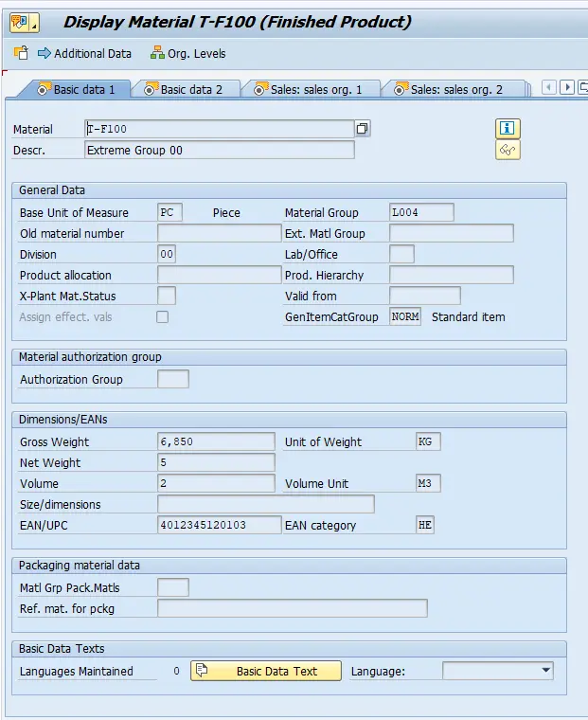Click the glasses display icon below info button
The height and width of the screenshot is (720, 588).
tap(508, 150)
